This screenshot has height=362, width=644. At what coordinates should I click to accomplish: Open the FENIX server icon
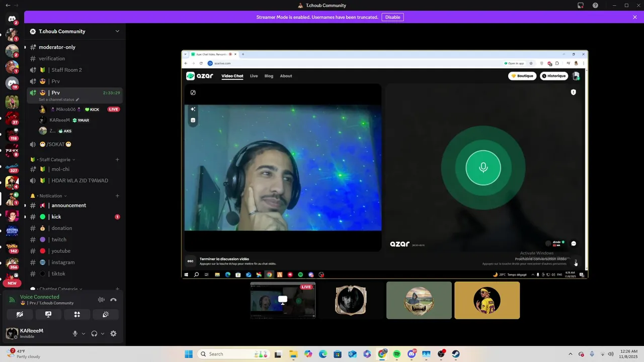(12, 150)
